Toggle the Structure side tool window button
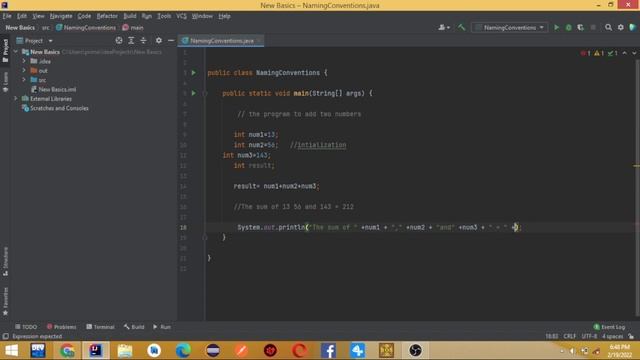This screenshot has width=640, height=360. point(5,261)
